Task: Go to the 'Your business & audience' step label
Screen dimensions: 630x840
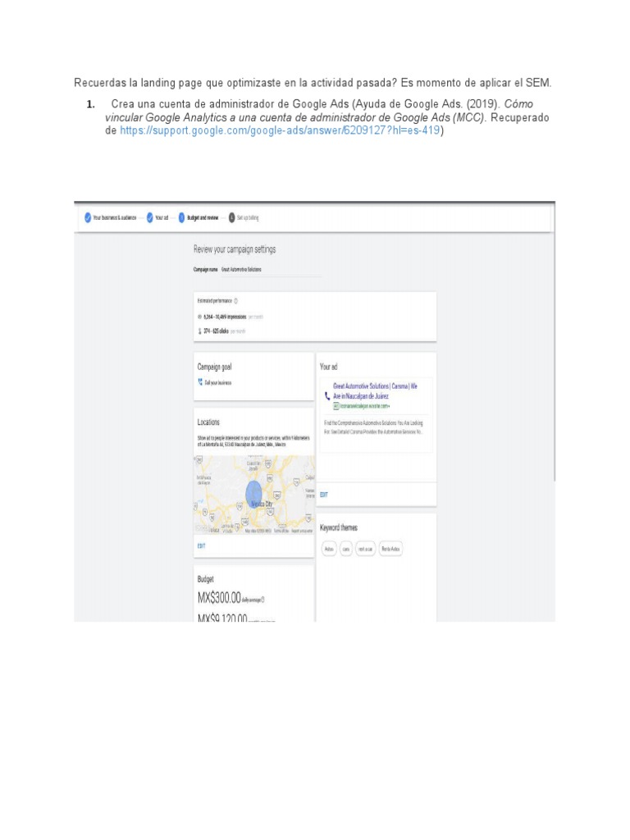Action: [x=115, y=217]
